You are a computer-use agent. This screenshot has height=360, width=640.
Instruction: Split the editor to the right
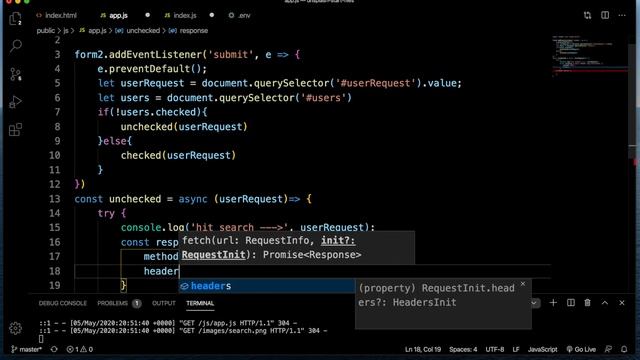(605, 16)
